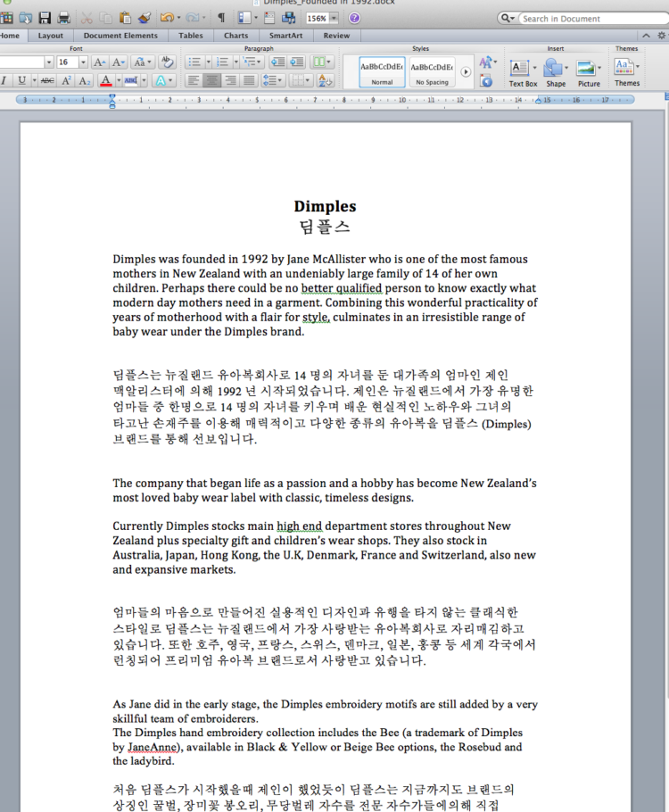Open the Media Browser icon
669x812 pixels.
coord(289,18)
